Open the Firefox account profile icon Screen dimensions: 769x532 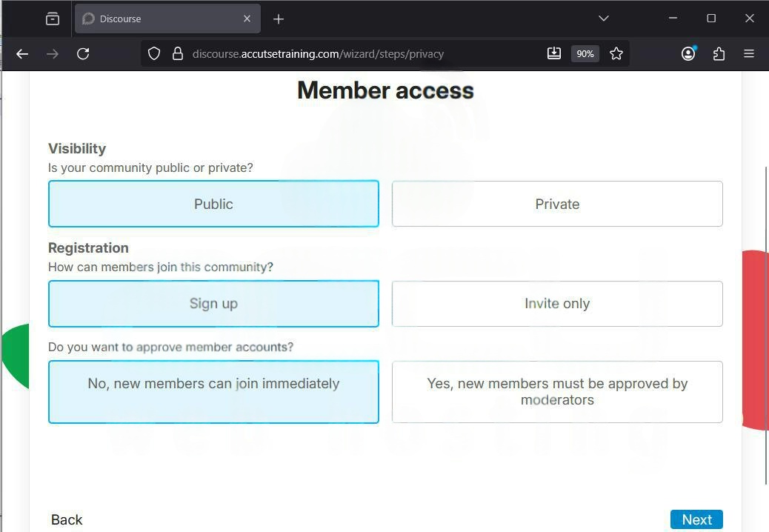coord(688,53)
